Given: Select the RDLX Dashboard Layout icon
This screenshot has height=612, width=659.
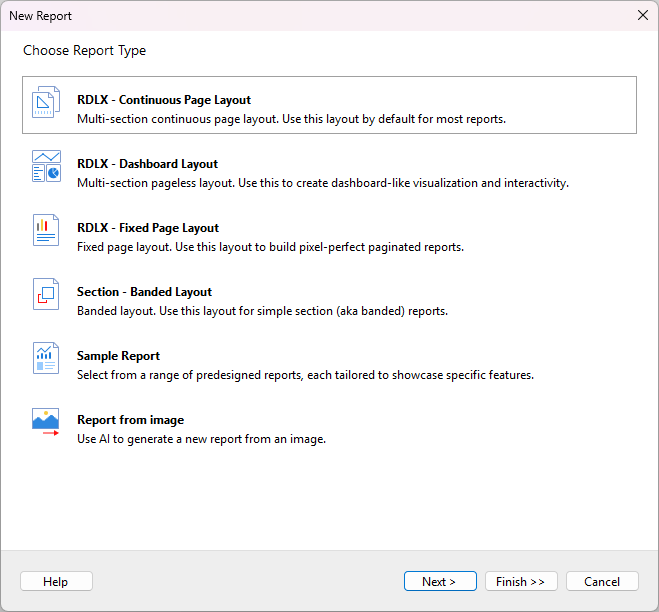Looking at the screenshot, I should point(46,166).
